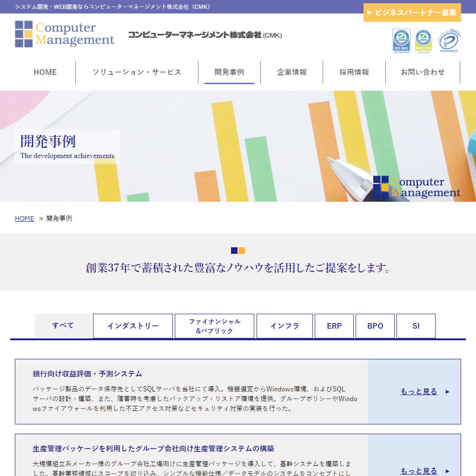Select the すべて filter tab
Viewport: 476px width, 476px height.
[63, 325]
